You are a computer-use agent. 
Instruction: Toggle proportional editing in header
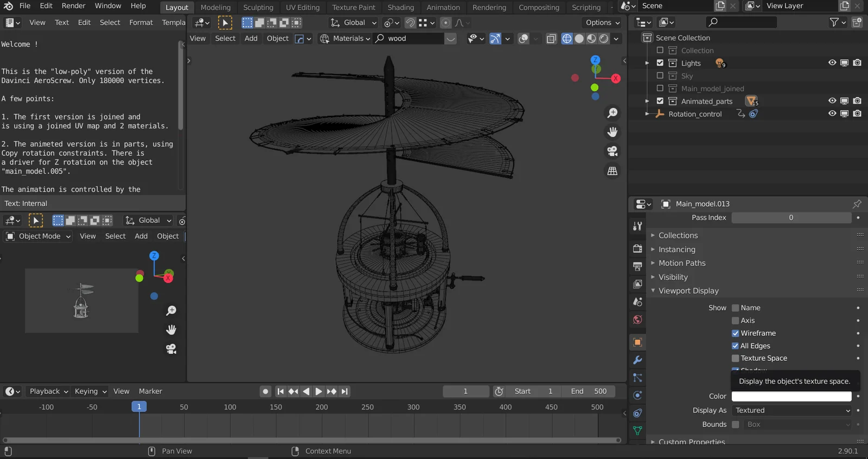(445, 23)
